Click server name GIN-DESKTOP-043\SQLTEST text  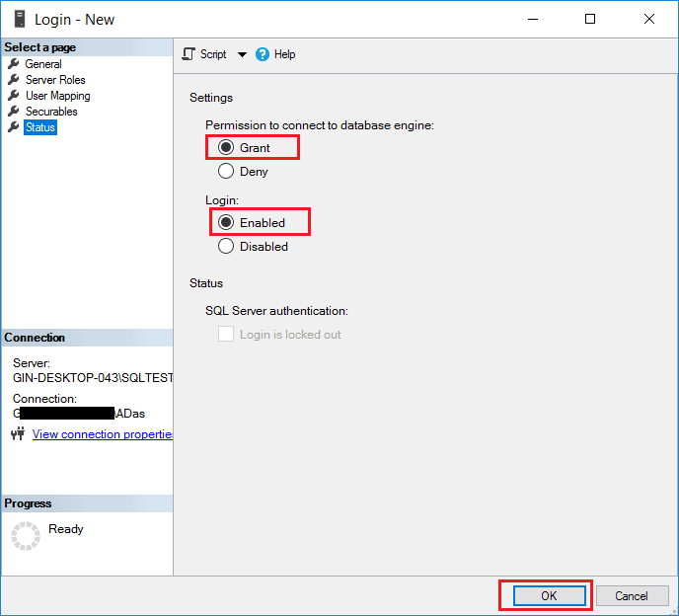(x=93, y=378)
